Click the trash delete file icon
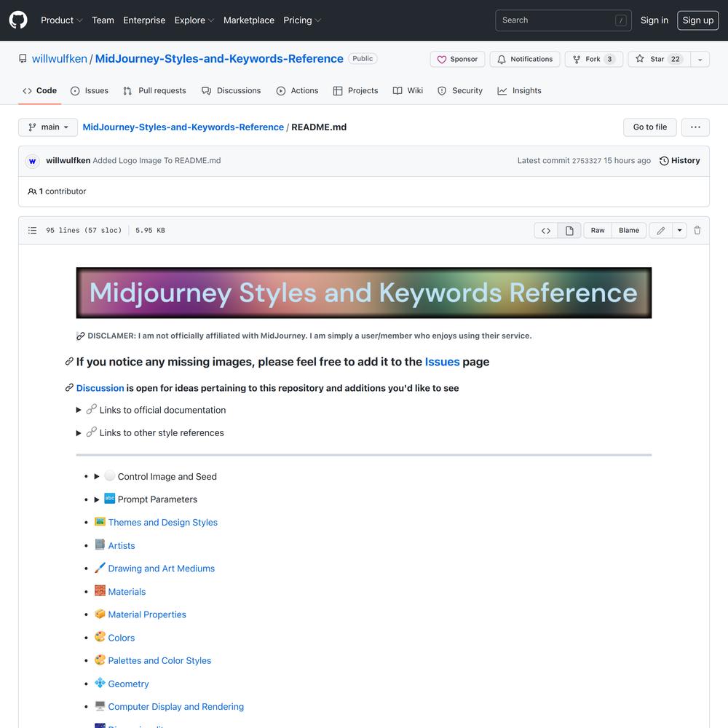The width and height of the screenshot is (728, 728). (x=697, y=230)
